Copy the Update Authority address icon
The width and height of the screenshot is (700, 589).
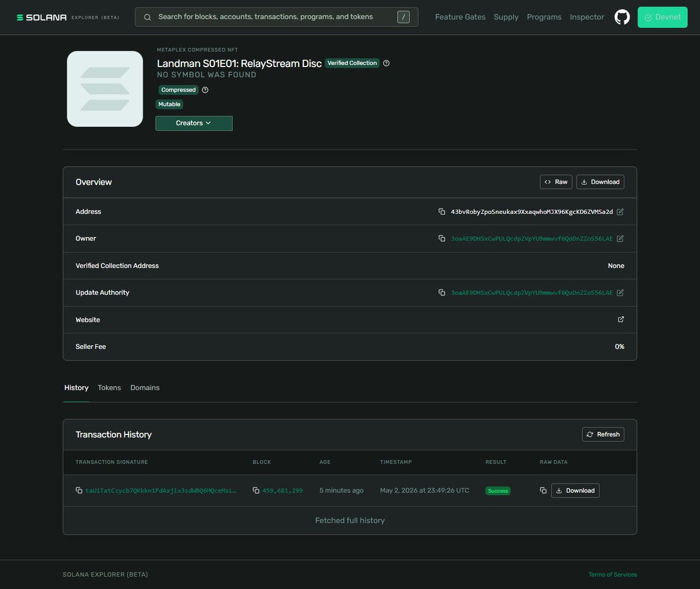[442, 292]
